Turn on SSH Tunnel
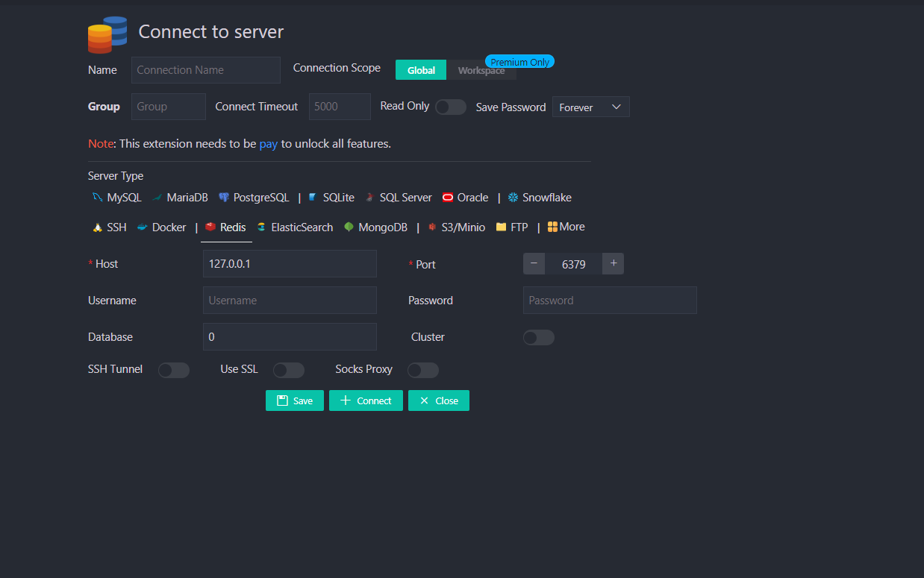The width and height of the screenshot is (924, 578). 174,370
